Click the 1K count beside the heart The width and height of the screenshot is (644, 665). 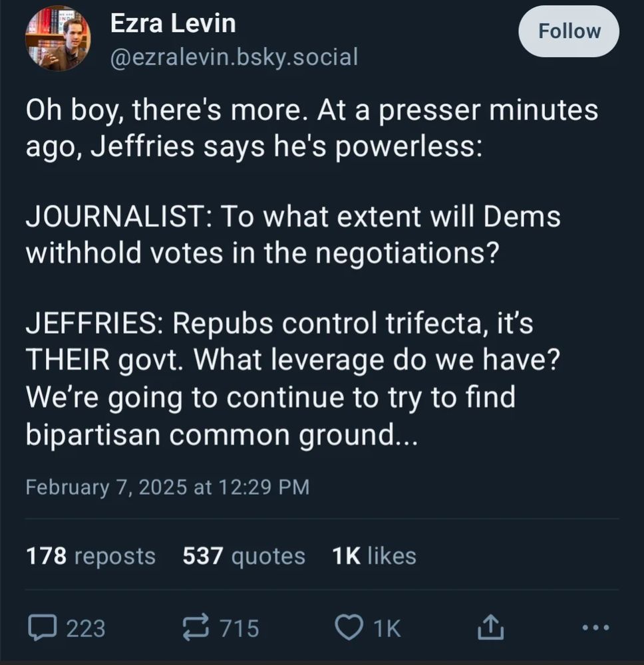pyautogui.click(x=387, y=628)
